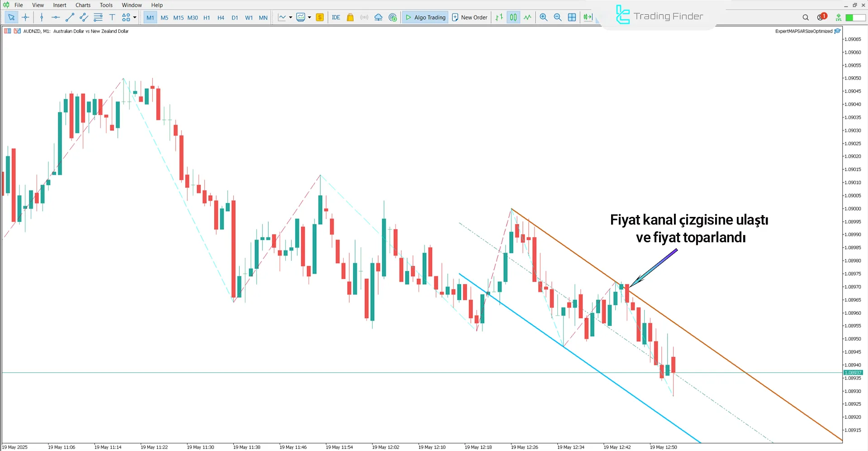Viewport: 868px width, 451px height.
Task: Expand the graphical objects shapes dropdown
Action: (x=135, y=17)
